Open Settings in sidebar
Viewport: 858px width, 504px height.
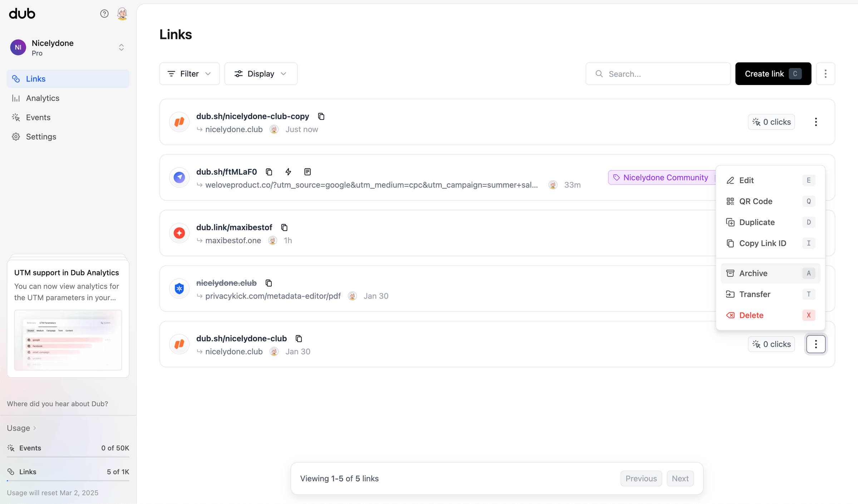pos(68,136)
